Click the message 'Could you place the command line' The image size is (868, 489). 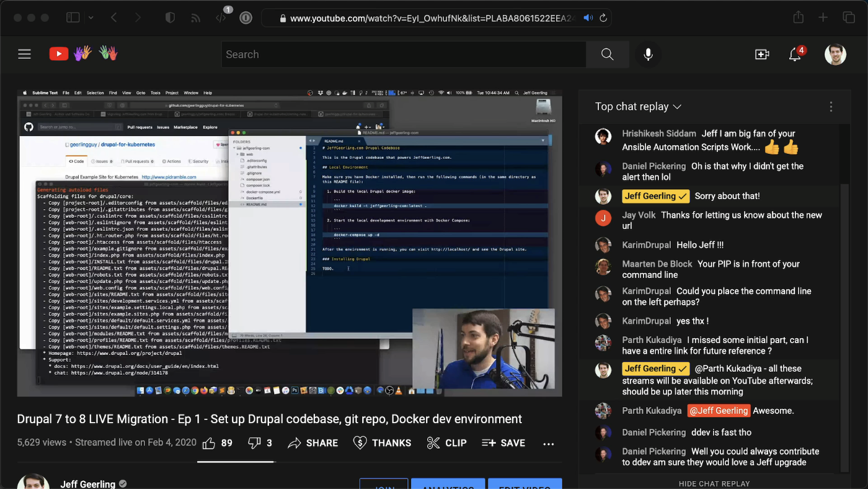pos(716,297)
